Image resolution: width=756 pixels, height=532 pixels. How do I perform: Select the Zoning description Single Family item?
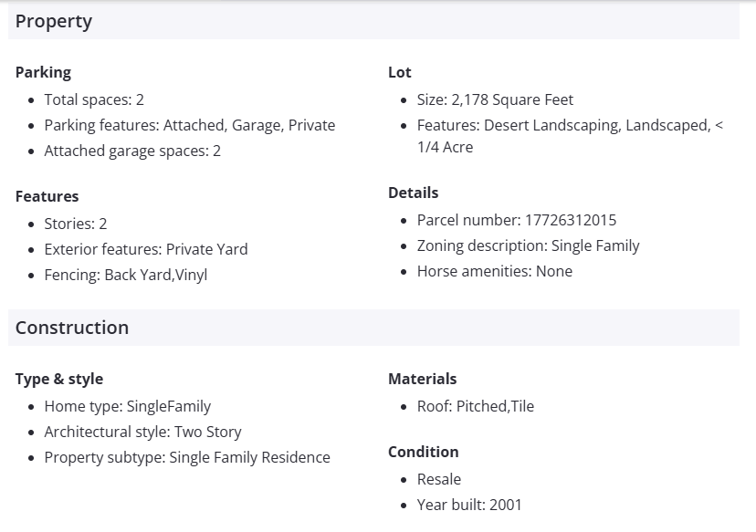[x=528, y=245]
